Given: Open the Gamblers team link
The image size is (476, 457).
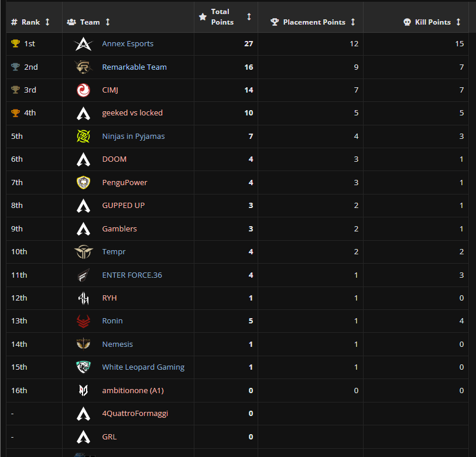Looking at the screenshot, I should point(119,228).
